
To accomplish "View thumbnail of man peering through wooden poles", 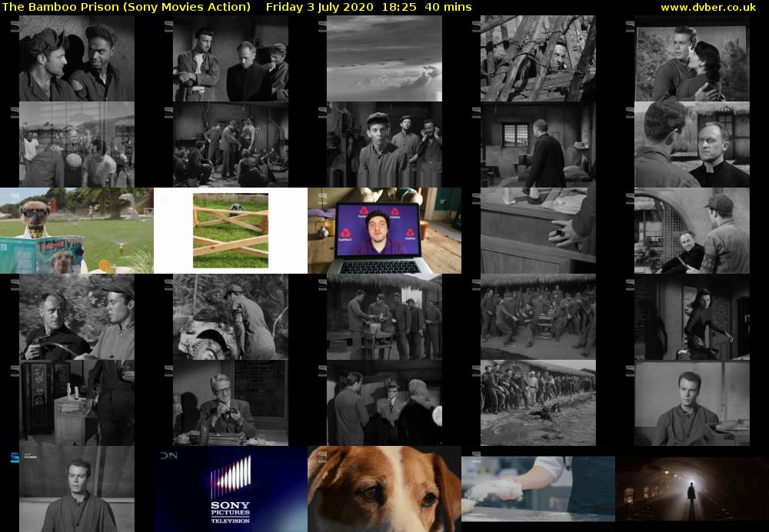I will point(538,58).
